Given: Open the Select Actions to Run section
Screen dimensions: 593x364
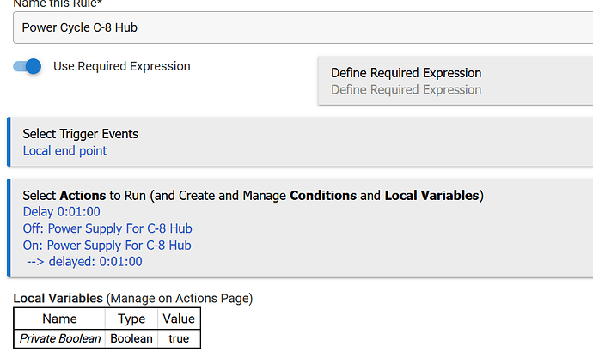Looking at the screenshot, I should pos(300,228).
